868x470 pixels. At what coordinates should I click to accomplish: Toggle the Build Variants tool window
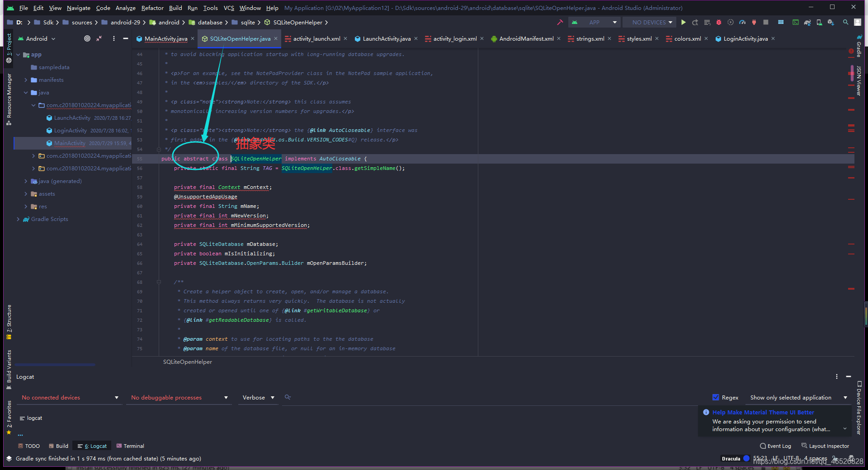point(9,369)
